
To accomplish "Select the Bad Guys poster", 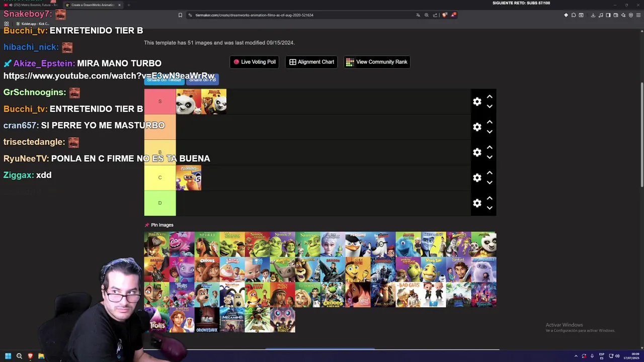I will 408,295.
